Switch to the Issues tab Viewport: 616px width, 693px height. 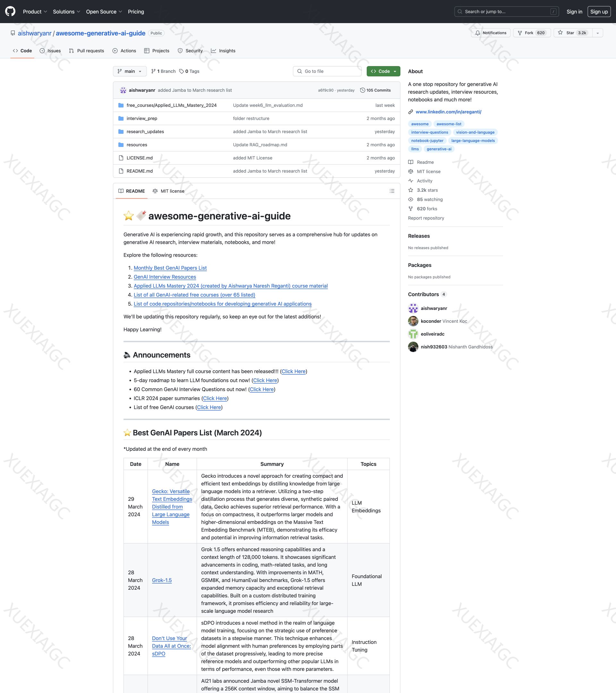50,51
